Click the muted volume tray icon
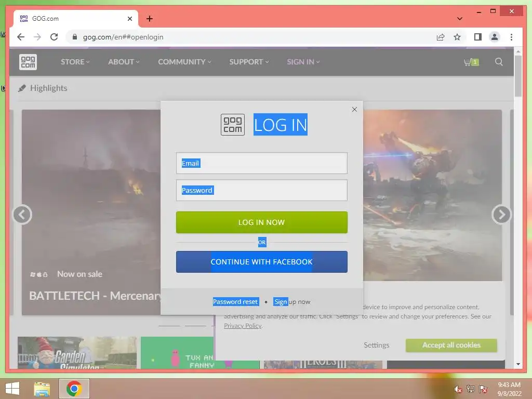The height and width of the screenshot is (399, 532). (x=458, y=389)
